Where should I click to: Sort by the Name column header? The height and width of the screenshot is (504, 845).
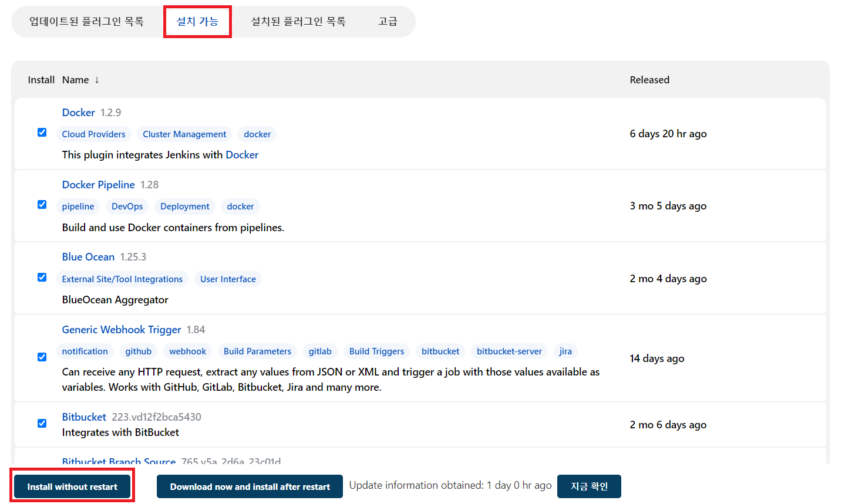(x=80, y=80)
